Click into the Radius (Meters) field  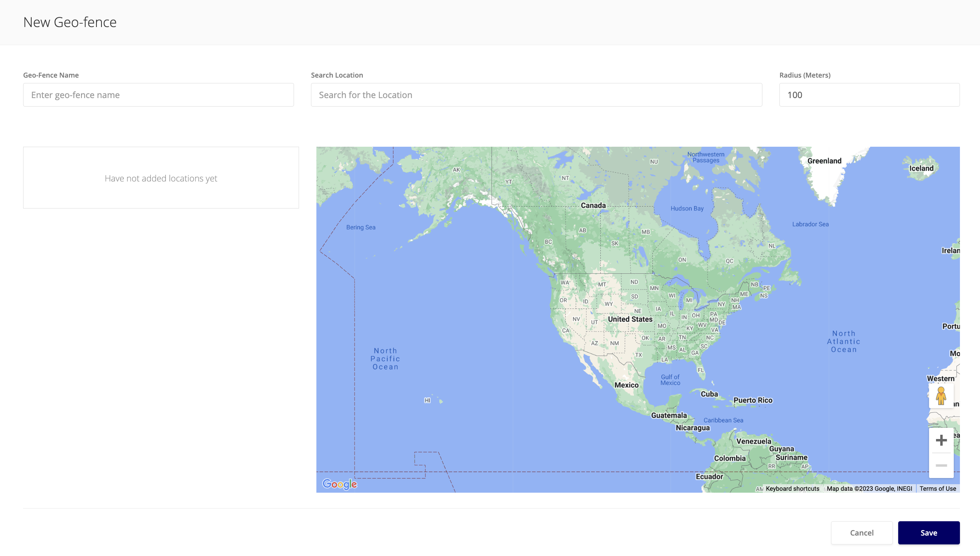pos(869,95)
